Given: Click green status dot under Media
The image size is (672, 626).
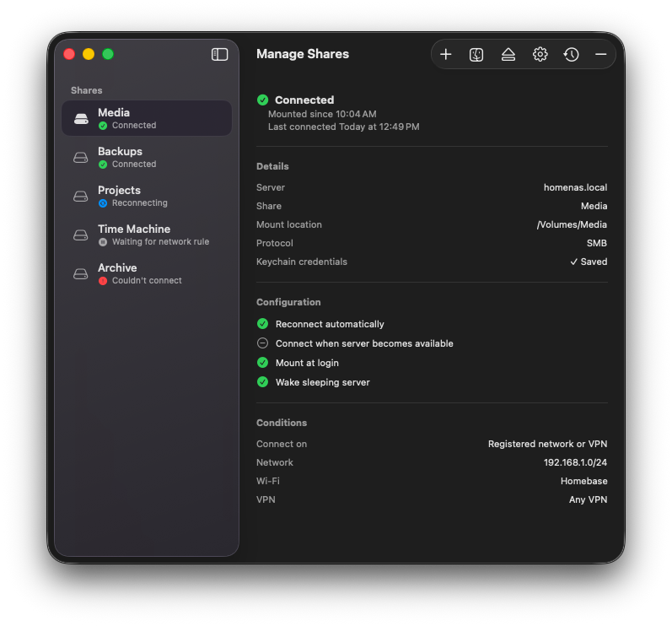Looking at the screenshot, I should [103, 126].
